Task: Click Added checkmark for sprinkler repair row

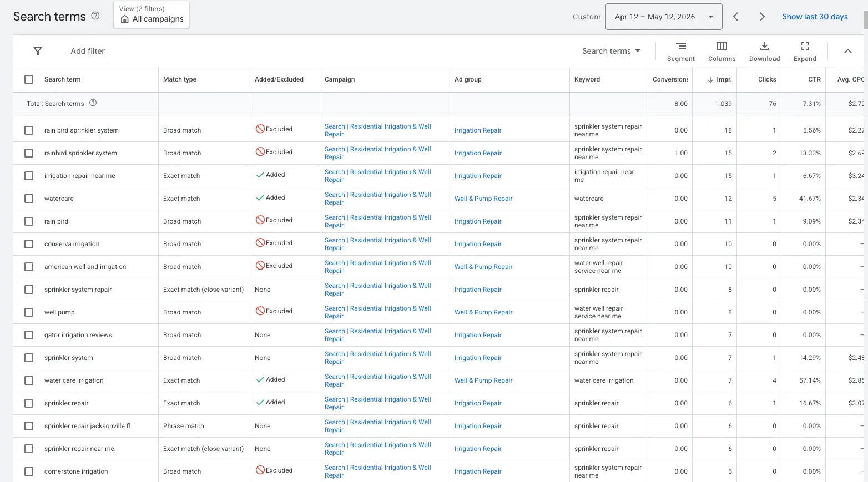Action: coord(260,402)
